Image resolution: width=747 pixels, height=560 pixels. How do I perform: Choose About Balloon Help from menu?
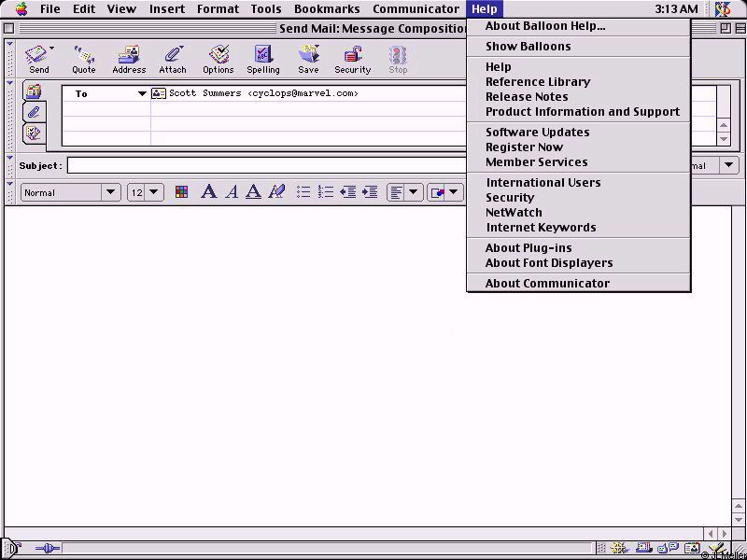coord(545,26)
